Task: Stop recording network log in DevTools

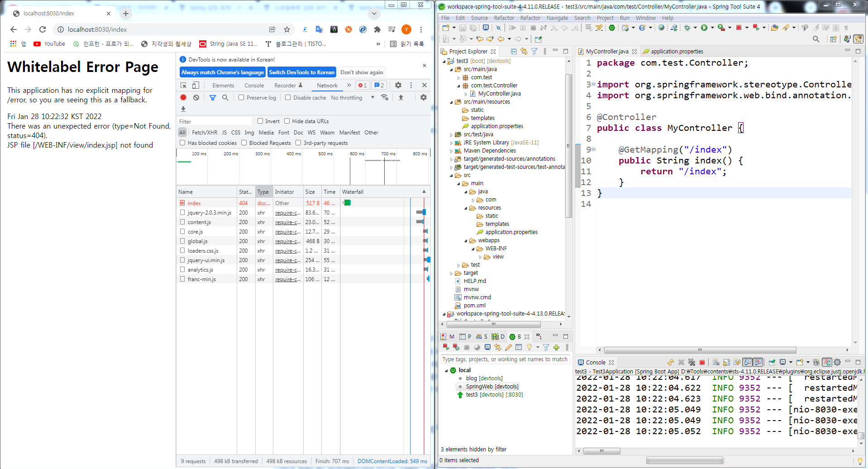Action: tap(183, 97)
